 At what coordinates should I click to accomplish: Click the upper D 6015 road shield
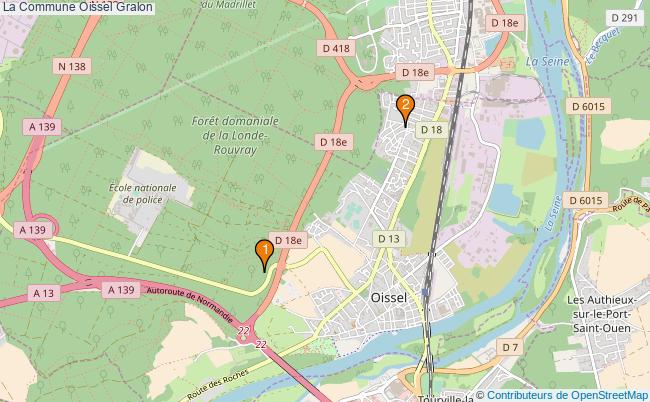pos(588,107)
